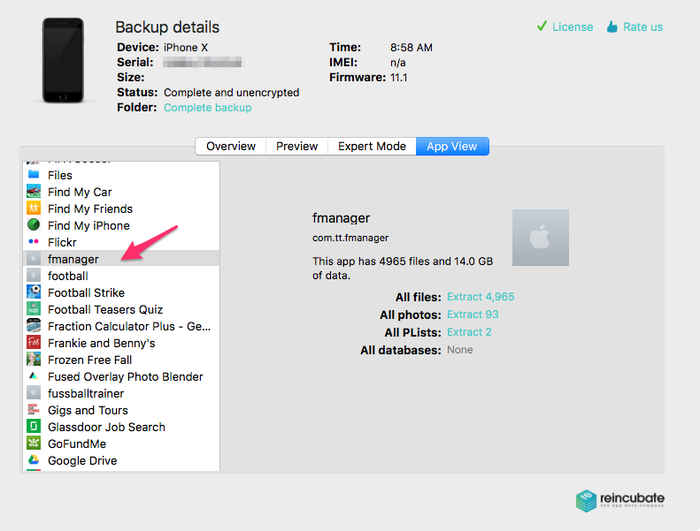The image size is (700, 531).
Task: Click the Find My Friends icon
Action: (x=33, y=208)
